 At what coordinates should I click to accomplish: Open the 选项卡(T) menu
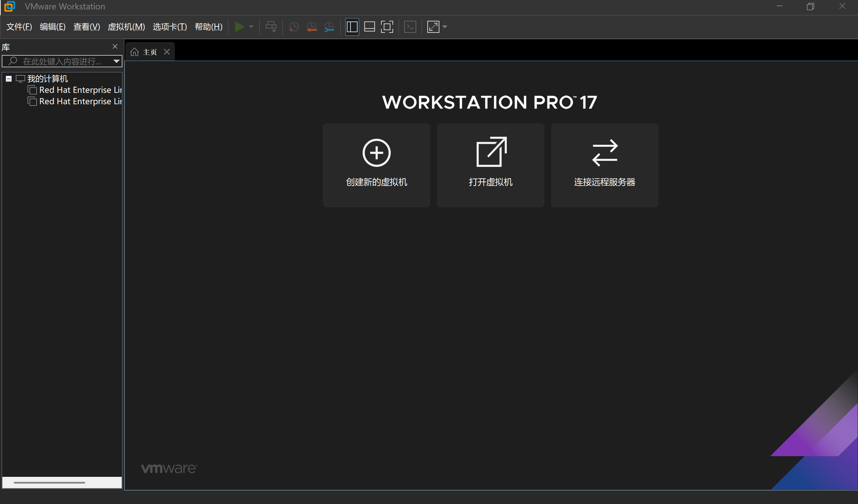pos(170,26)
